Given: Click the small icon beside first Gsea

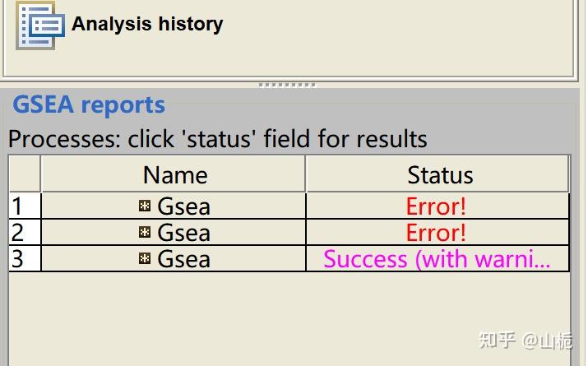Looking at the screenshot, I should [145, 206].
